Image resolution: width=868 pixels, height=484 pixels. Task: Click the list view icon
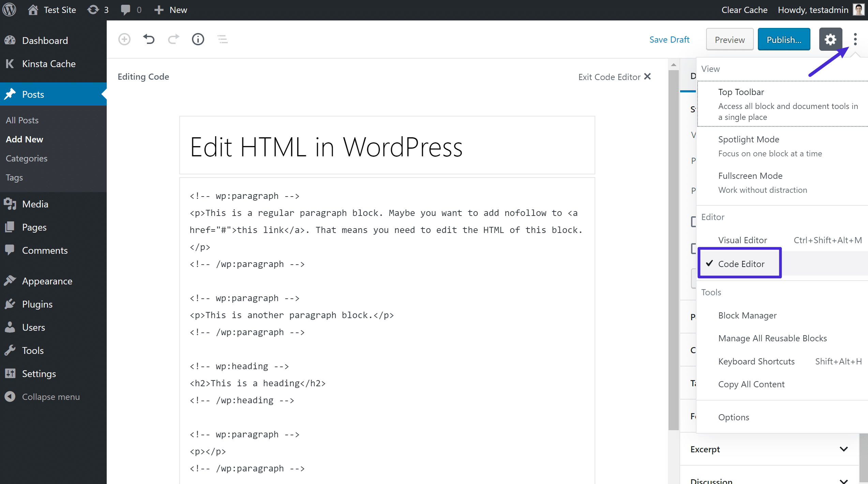[222, 39]
